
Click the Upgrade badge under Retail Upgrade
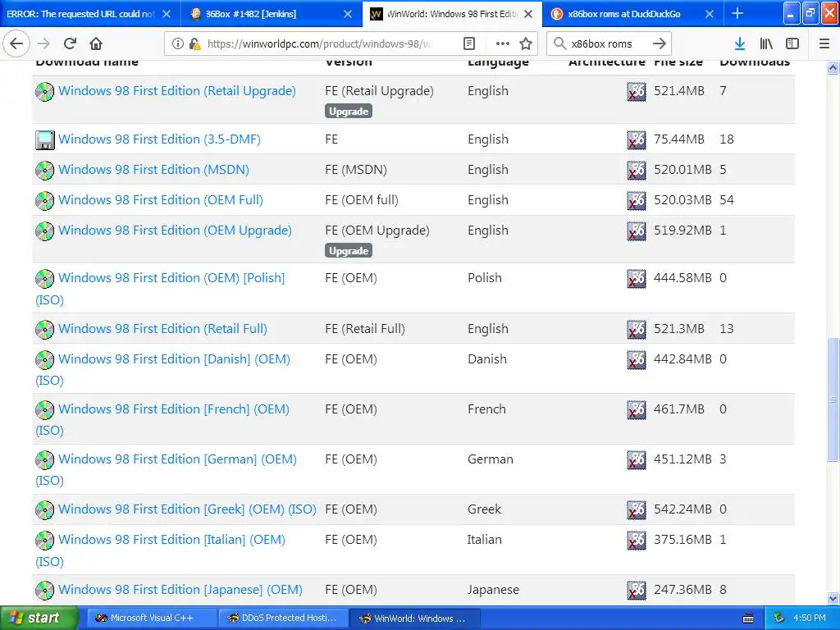pyautogui.click(x=348, y=112)
